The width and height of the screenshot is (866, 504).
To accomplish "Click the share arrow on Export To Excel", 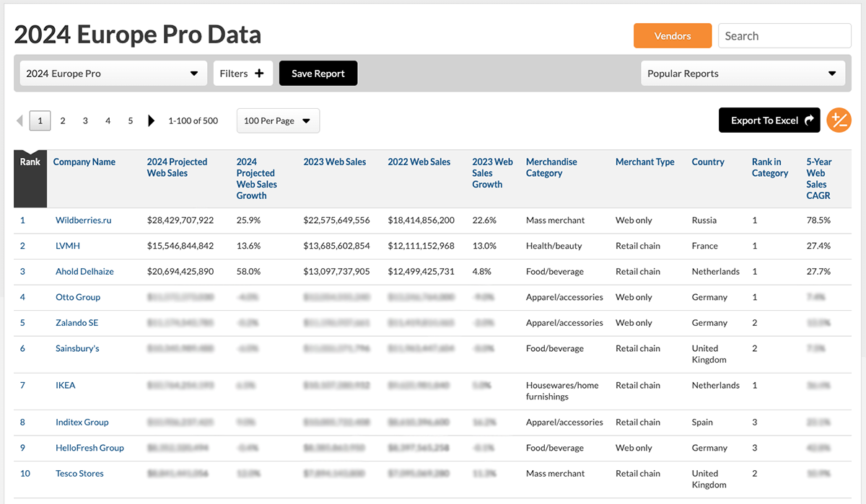I will [809, 120].
